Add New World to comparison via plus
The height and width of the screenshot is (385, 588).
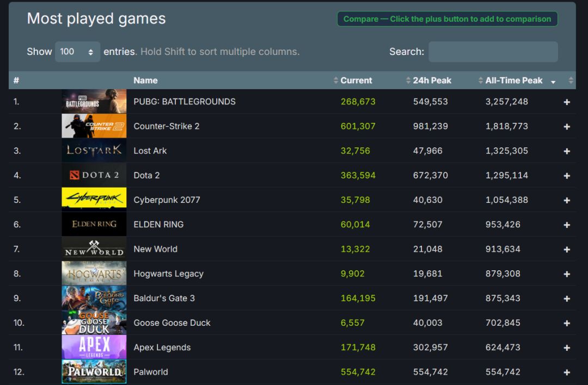click(567, 250)
